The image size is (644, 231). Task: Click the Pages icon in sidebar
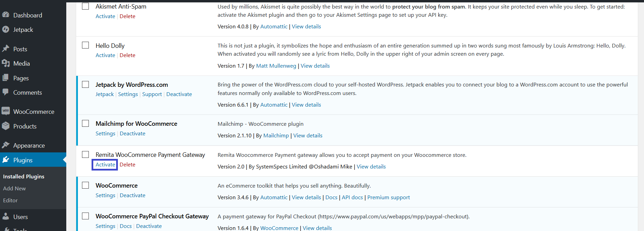(5, 78)
